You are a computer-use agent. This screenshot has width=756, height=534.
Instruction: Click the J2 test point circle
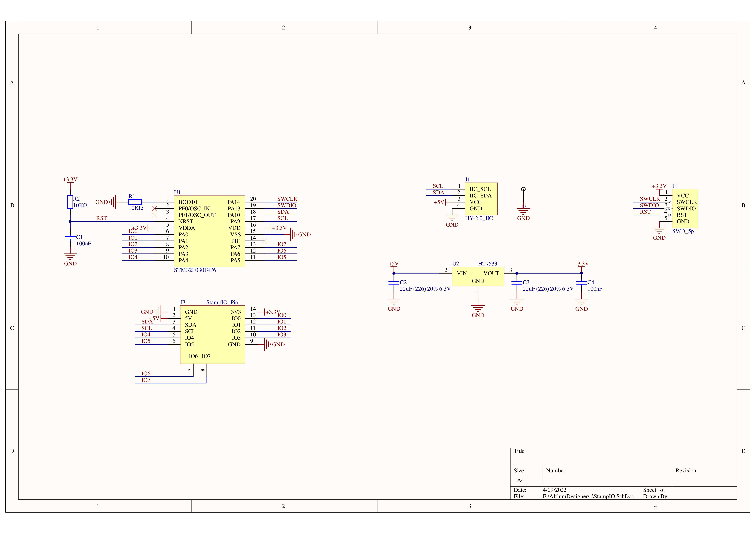coord(523,189)
